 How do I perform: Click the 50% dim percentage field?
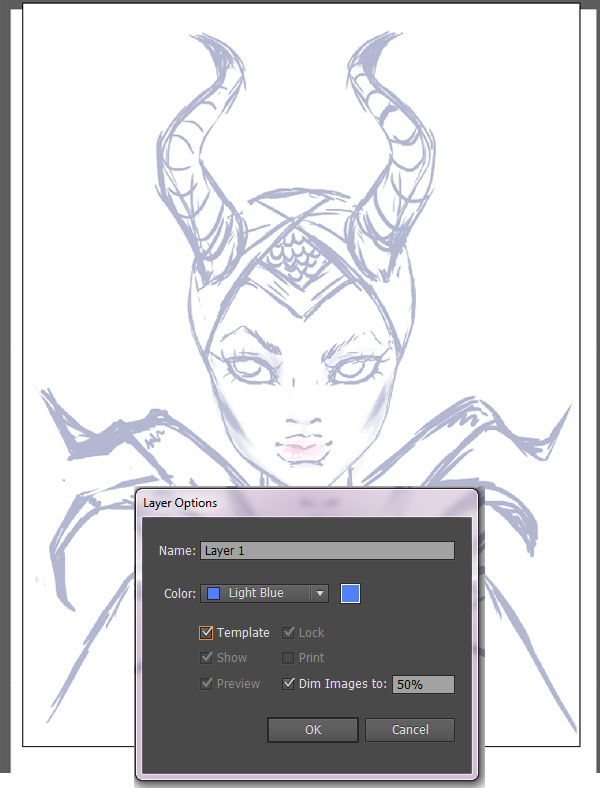423,684
